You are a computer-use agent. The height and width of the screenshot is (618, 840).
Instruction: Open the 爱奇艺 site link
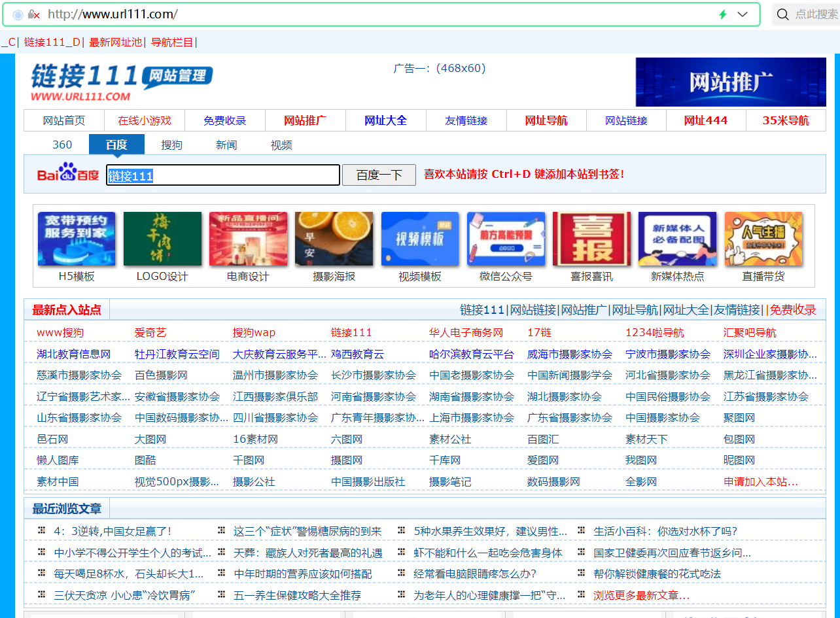[150, 333]
